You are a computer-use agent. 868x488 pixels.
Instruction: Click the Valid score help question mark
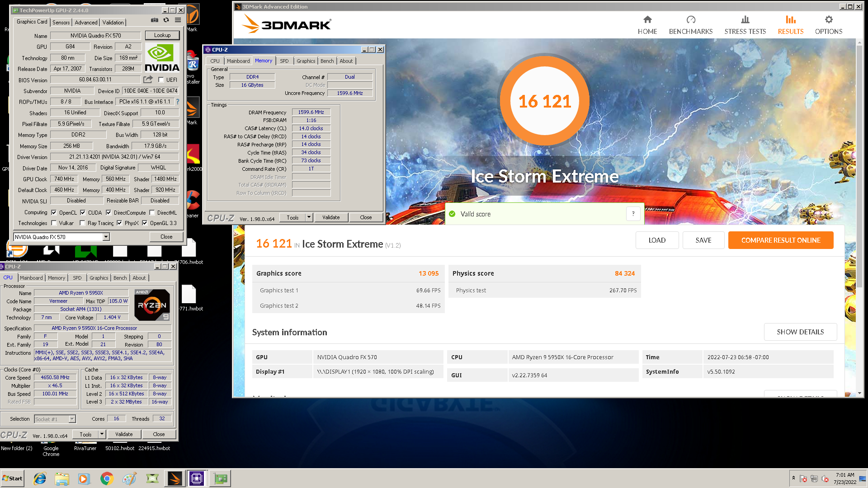point(633,214)
